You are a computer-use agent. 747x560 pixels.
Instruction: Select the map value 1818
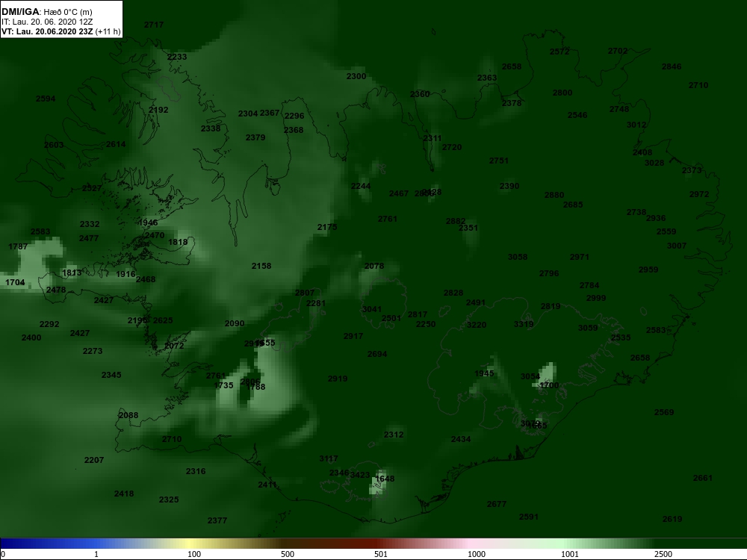(179, 242)
